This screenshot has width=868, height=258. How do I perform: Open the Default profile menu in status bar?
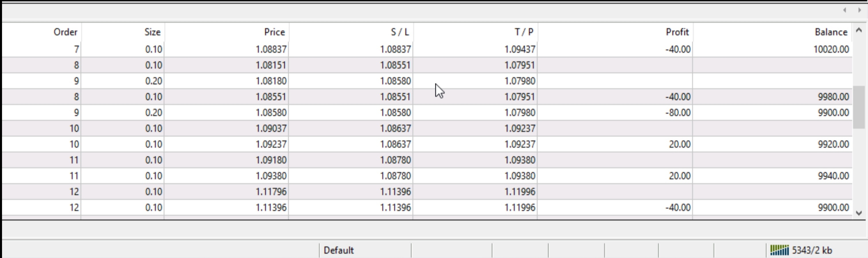(338, 250)
